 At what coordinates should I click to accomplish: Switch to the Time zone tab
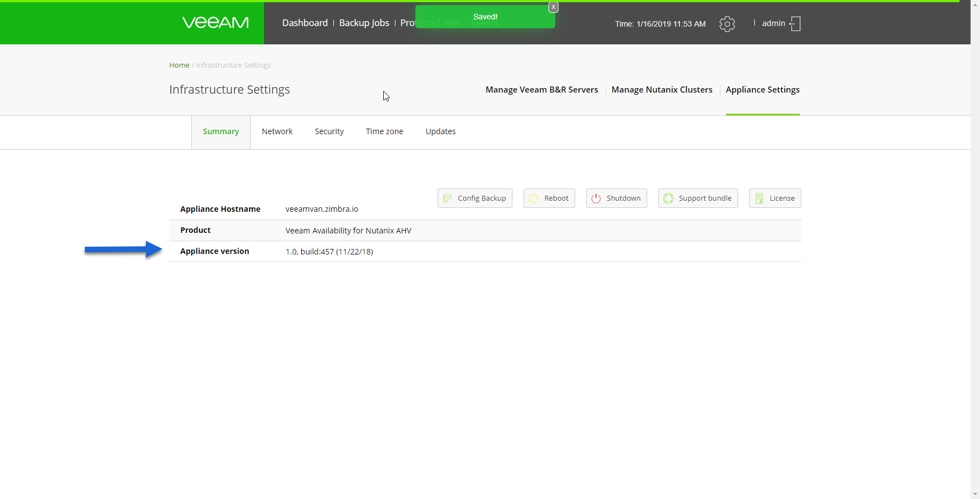tap(384, 132)
